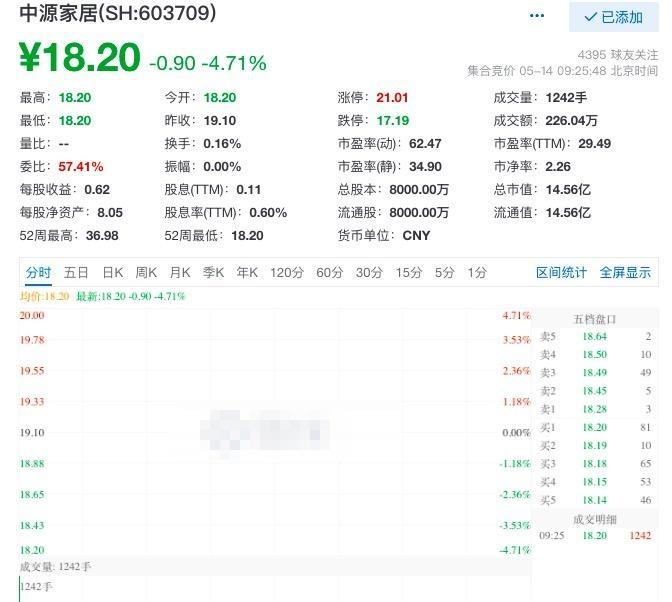Choose the 60分 interval tab

[330, 273]
